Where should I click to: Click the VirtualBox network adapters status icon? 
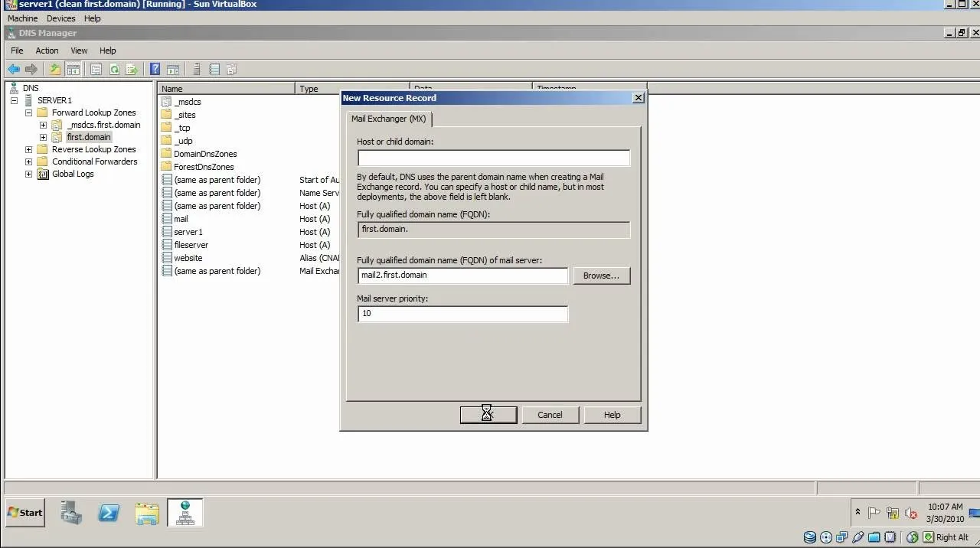842,537
